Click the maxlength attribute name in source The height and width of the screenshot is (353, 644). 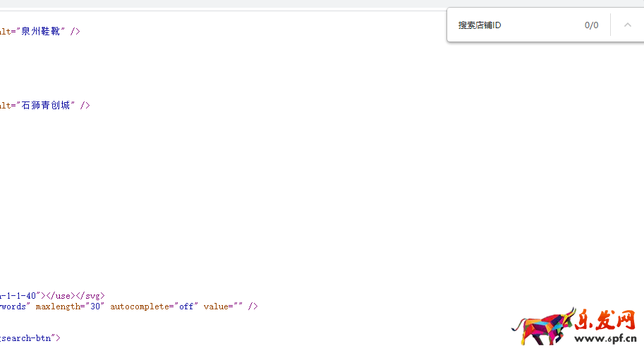[x=60, y=306]
